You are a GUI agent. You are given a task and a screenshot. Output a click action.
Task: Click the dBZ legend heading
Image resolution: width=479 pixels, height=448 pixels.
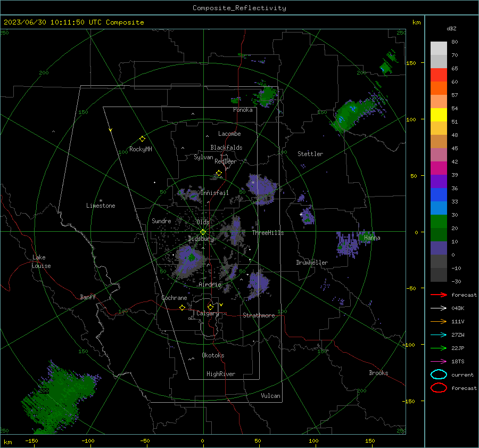point(451,29)
